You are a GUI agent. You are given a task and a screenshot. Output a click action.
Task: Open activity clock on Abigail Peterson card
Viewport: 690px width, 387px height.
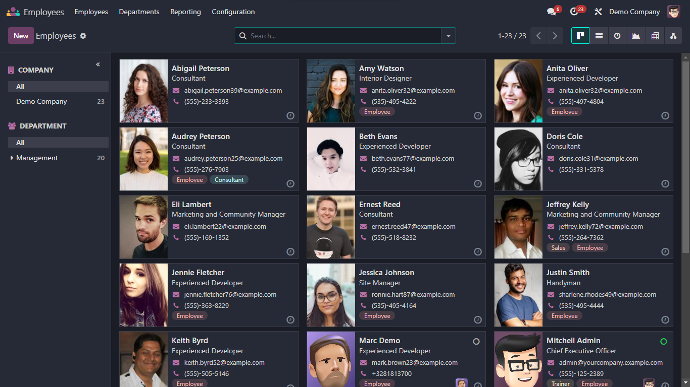(290, 116)
